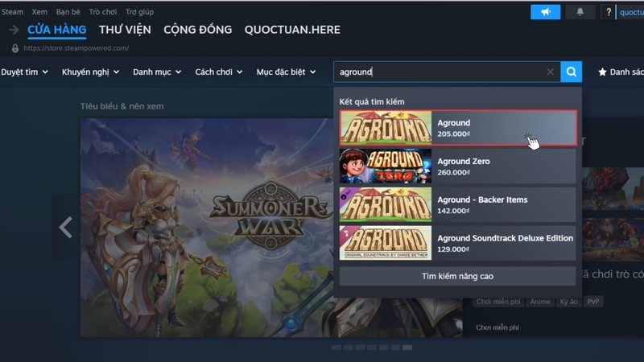The image size is (644, 362).
Task: Select the Aground Zero search result
Action: pyautogui.click(x=457, y=167)
